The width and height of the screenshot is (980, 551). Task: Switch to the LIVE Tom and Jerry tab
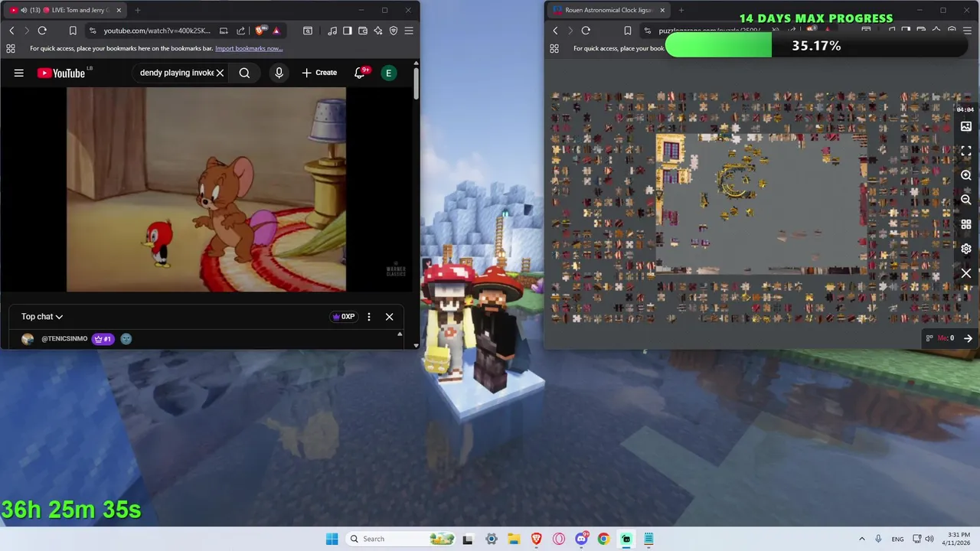67,10
